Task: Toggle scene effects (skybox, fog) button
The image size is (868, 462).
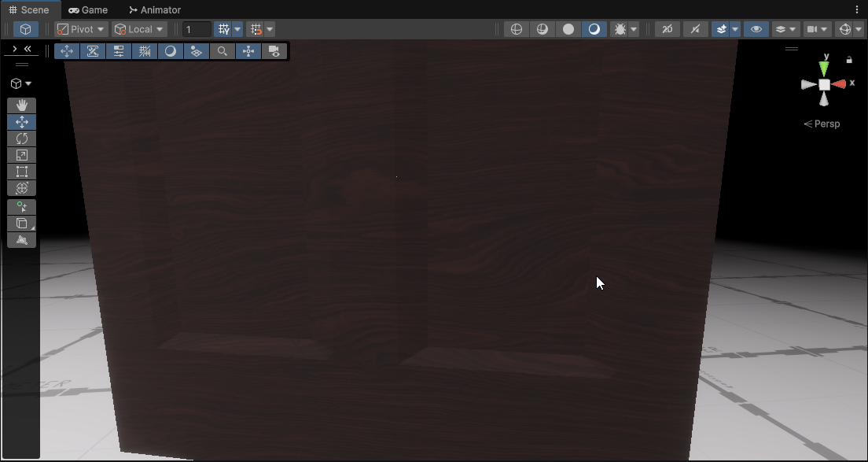Action: [721, 29]
